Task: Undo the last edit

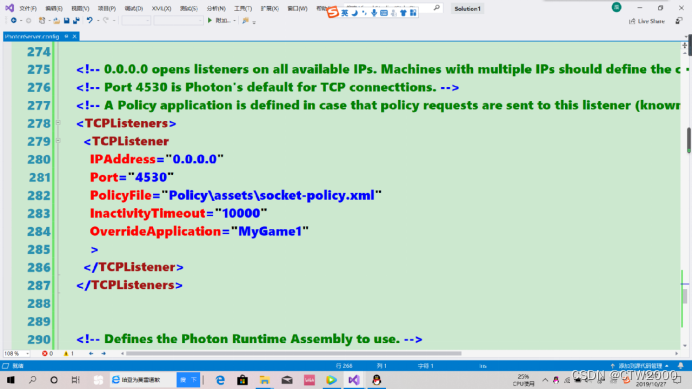Action: (x=90, y=20)
